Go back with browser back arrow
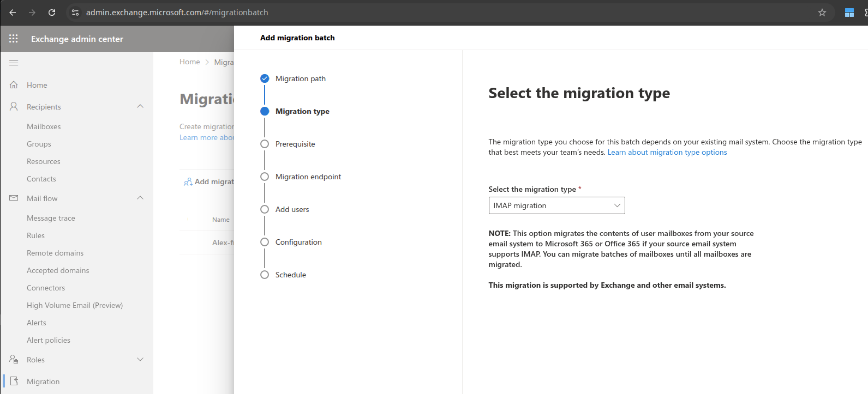This screenshot has height=394, width=868. (x=13, y=13)
